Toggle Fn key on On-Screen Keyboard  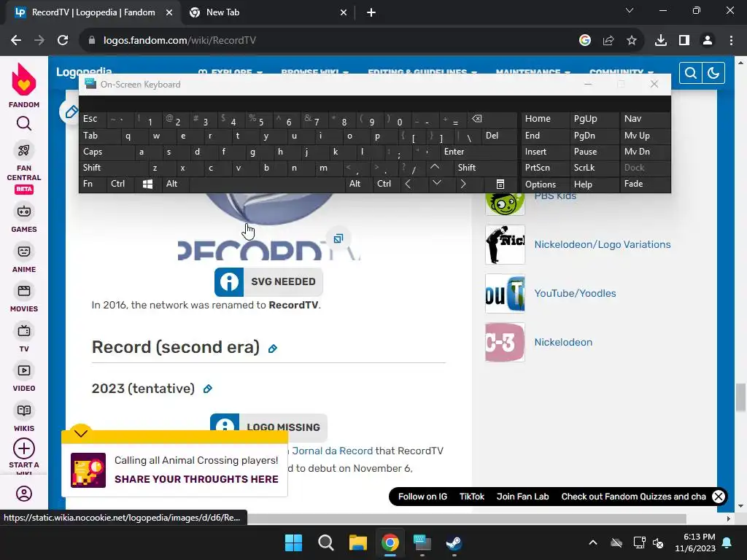pos(93,184)
